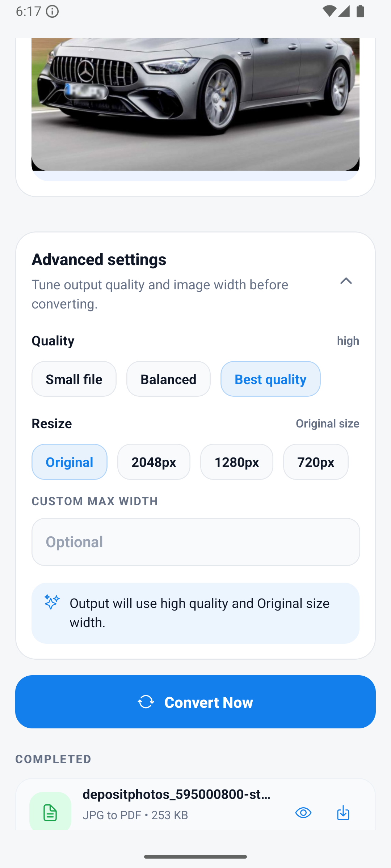This screenshot has height=868, width=391.
Task: Click the refresh icon inside Convert Now button
Action: coord(145,702)
